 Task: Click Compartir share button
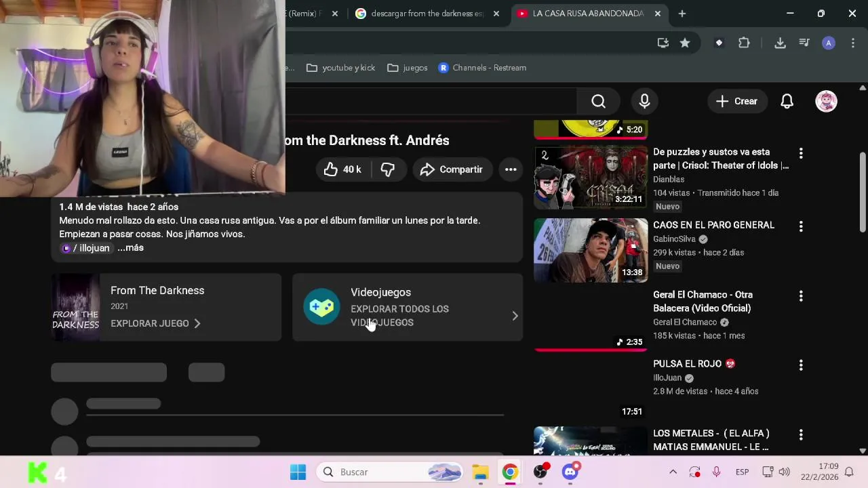(x=451, y=169)
